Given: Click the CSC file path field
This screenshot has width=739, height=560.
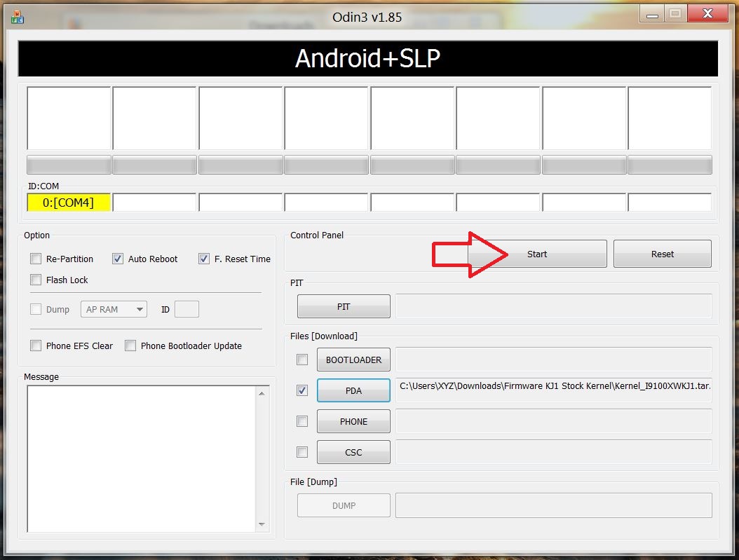Looking at the screenshot, I should click(x=554, y=451).
